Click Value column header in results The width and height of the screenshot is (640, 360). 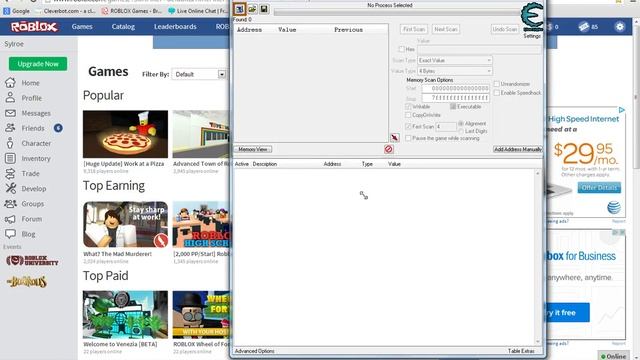pyautogui.click(x=287, y=30)
